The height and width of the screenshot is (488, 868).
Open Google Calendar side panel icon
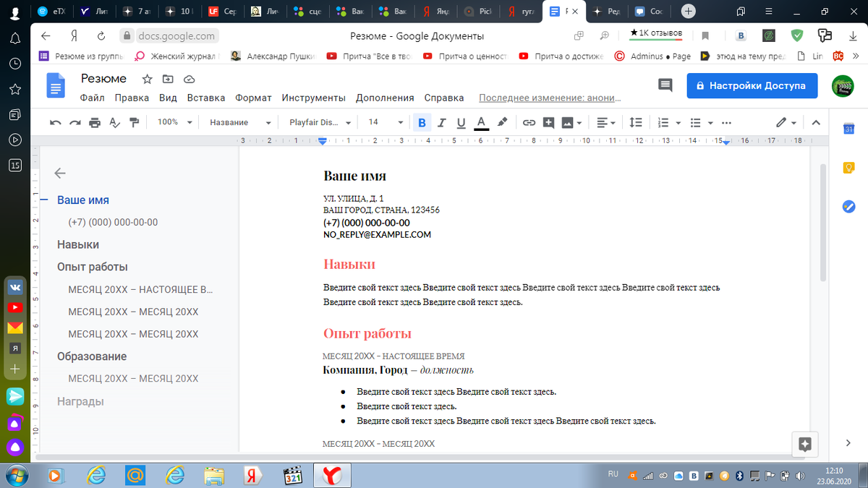tap(849, 129)
